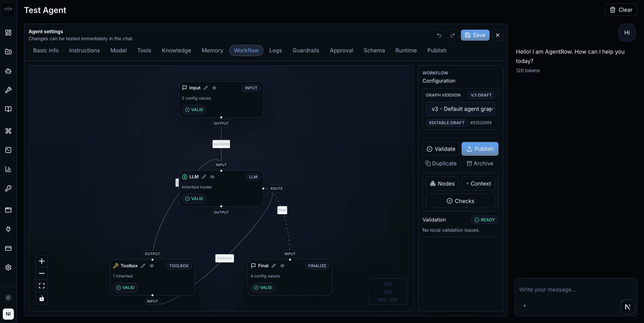
Task: Open the open-book knowledge icon in sidebar
Action: pos(8,109)
